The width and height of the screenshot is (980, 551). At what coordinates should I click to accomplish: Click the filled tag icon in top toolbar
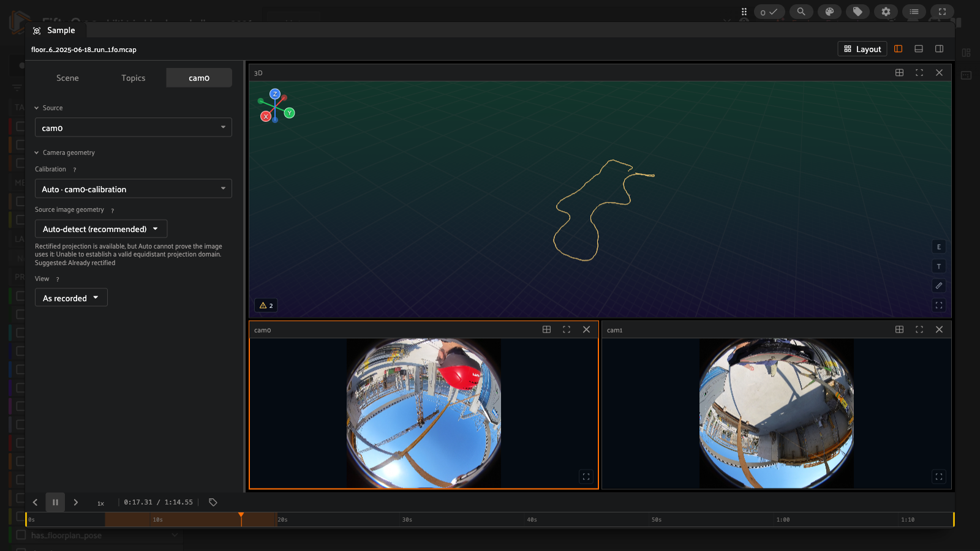pos(858,12)
